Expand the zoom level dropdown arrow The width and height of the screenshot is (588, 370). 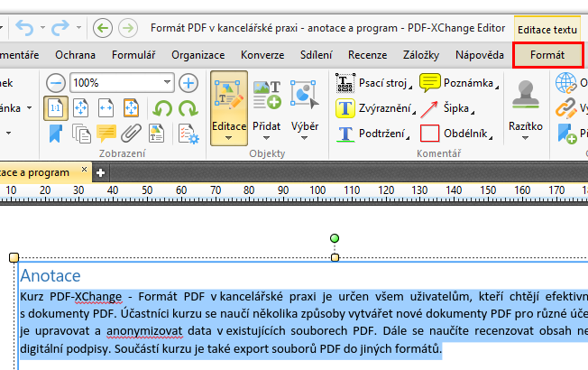tap(167, 82)
